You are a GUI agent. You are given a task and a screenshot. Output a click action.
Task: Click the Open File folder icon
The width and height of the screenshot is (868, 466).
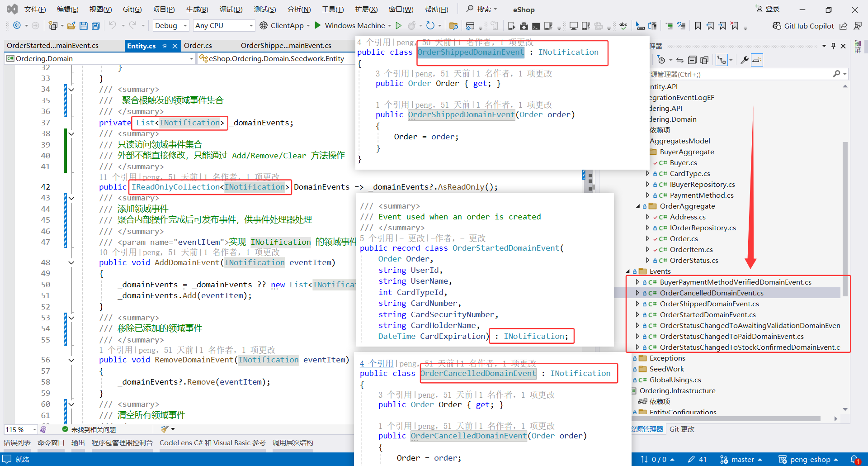71,26
